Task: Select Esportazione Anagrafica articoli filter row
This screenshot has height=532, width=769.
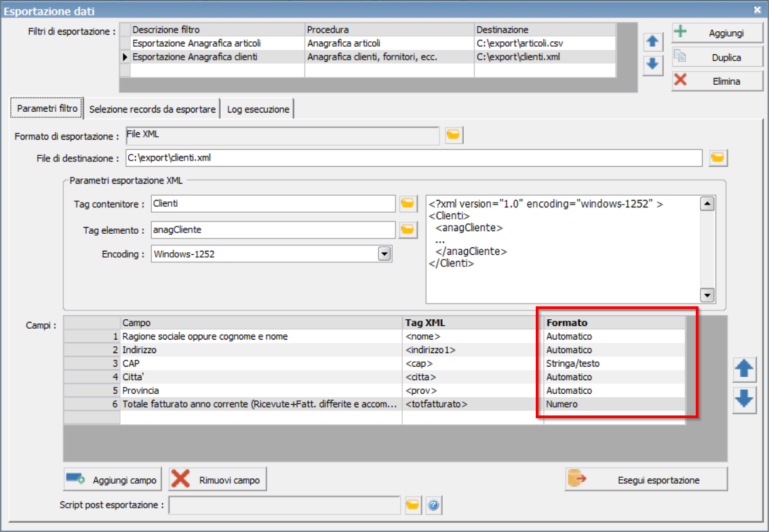Action: click(x=368, y=43)
